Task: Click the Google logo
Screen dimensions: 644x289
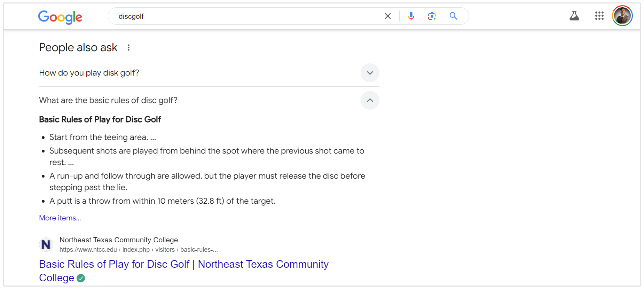Action: (60, 17)
